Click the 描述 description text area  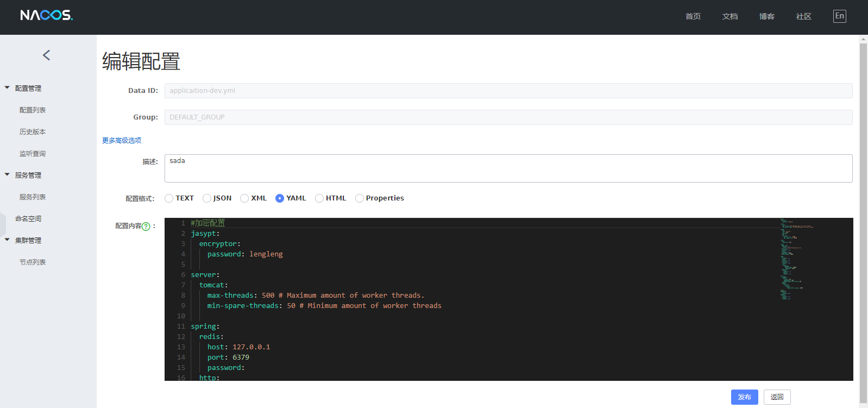click(x=508, y=168)
